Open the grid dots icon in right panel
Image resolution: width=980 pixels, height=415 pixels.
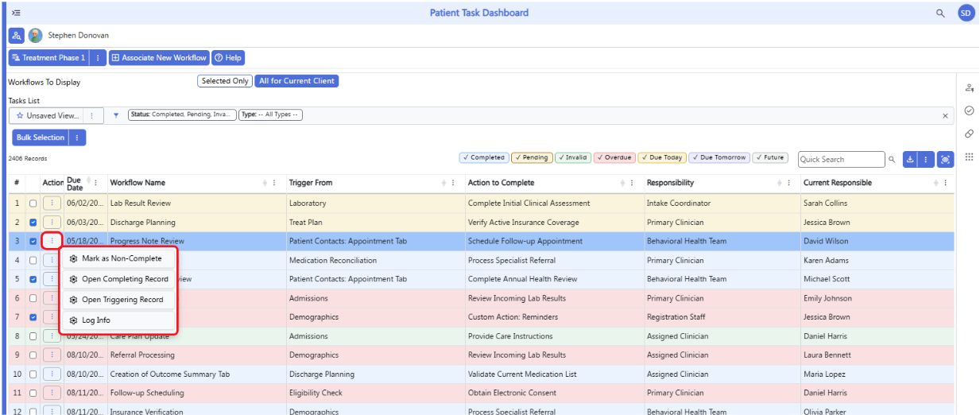(969, 157)
